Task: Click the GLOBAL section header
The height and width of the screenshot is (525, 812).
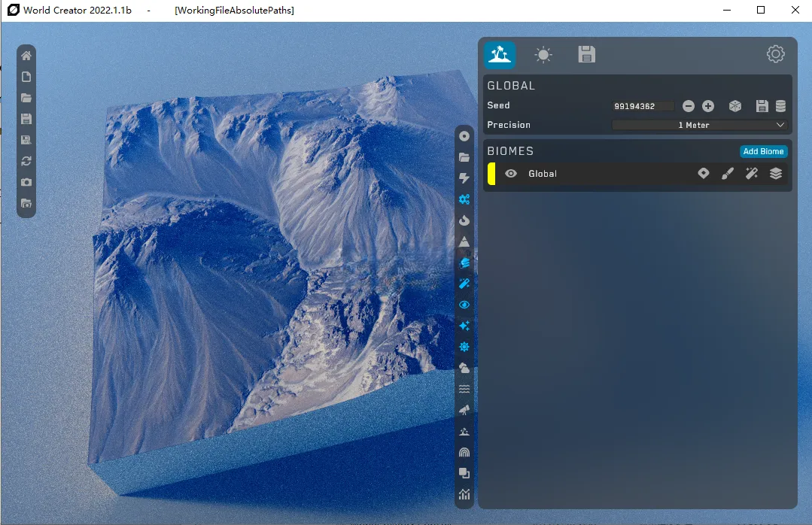Action: (511, 86)
